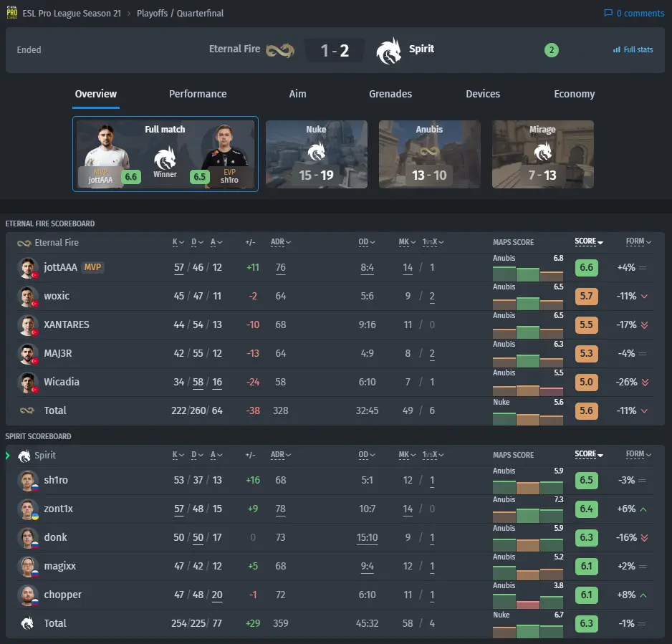Sort Eternal Fire table by OD
Screen dimensions: 672x644
[x=366, y=242]
